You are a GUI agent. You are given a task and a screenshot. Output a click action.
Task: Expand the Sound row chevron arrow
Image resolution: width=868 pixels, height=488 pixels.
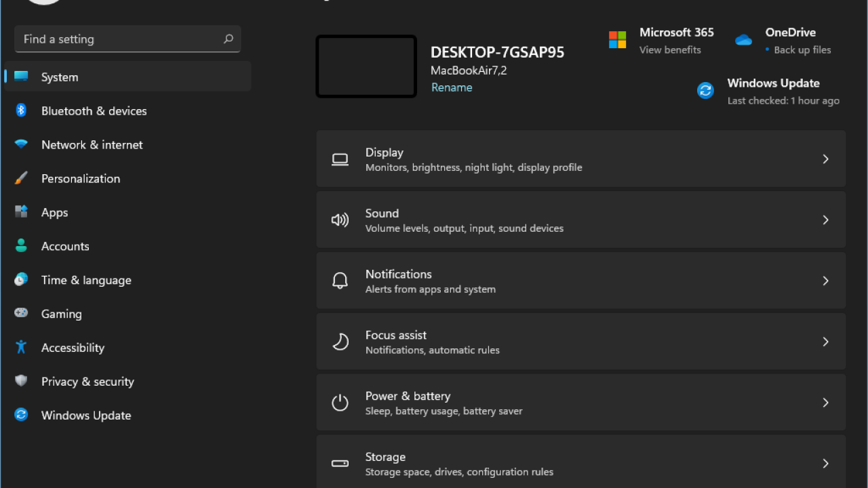pos(825,220)
